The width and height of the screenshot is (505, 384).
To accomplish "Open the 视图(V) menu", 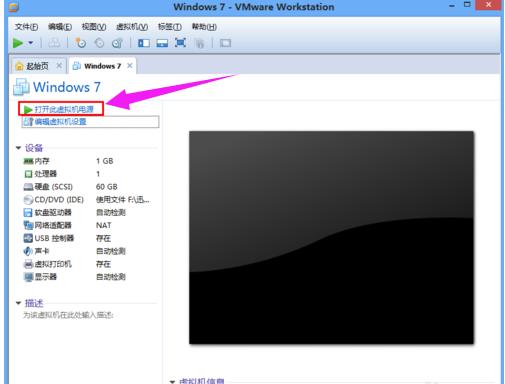I will (94, 27).
